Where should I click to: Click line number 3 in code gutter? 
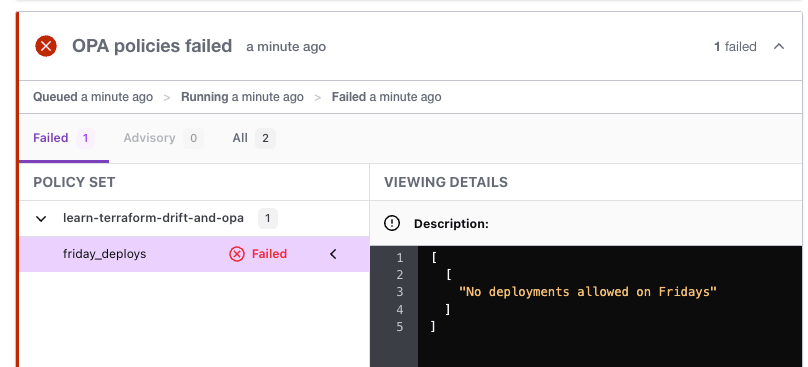click(399, 292)
